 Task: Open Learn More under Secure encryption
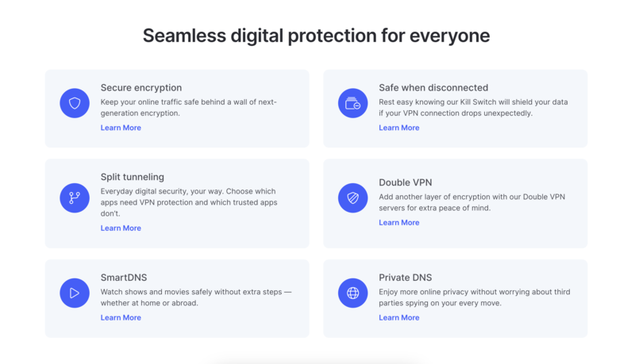121,128
